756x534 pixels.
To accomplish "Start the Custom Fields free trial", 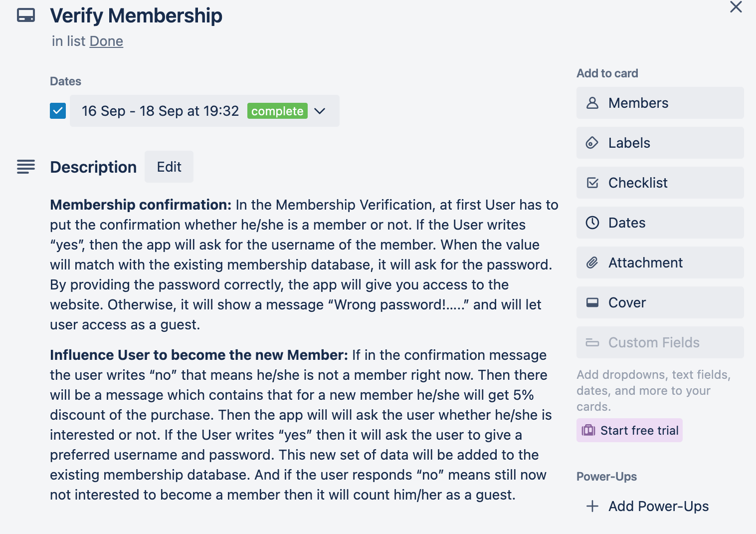I will (x=629, y=430).
